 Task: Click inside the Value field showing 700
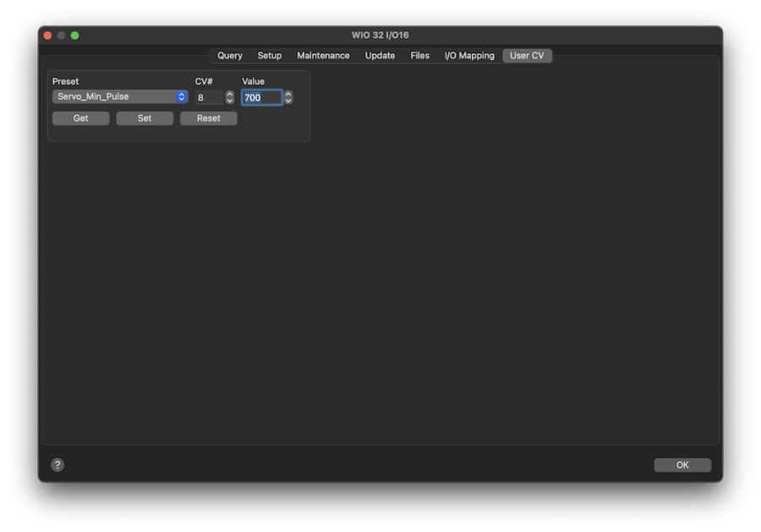pyautogui.click(x=261, y=98)
